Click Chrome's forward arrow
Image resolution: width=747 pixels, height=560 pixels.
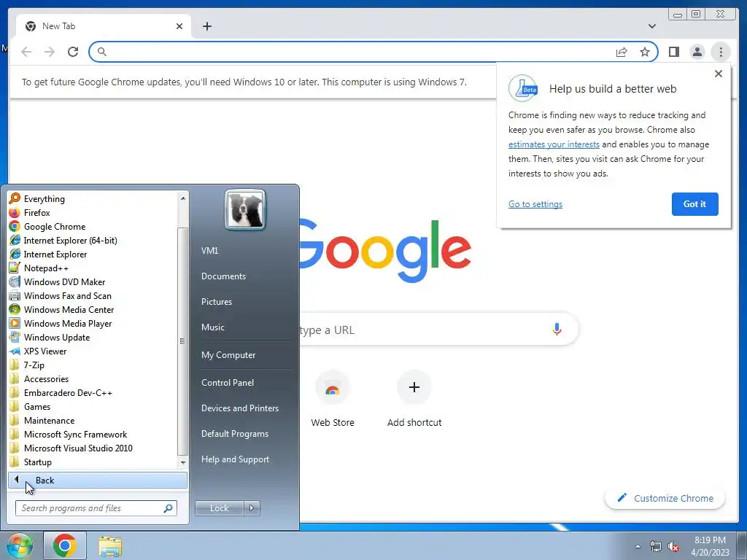50,52
